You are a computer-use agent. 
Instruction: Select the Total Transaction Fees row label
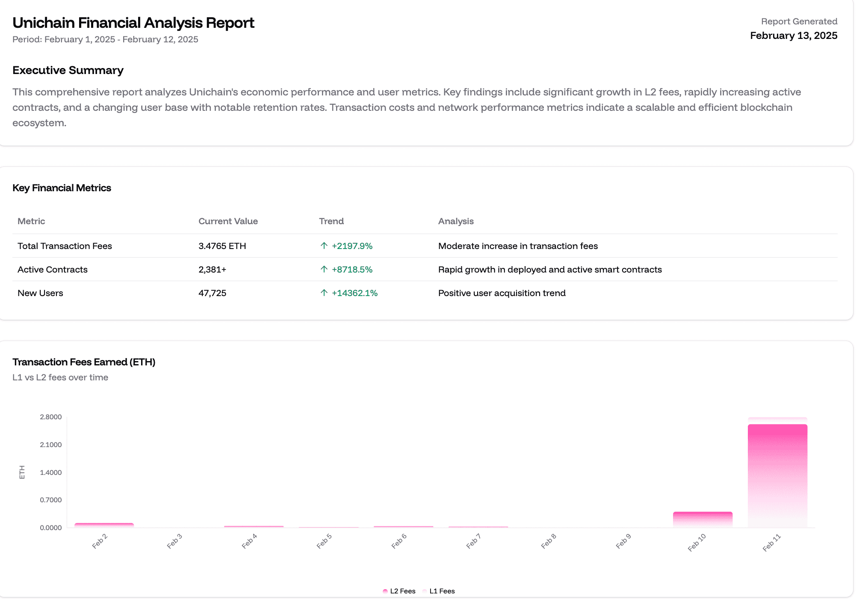(x=65, y=246)
